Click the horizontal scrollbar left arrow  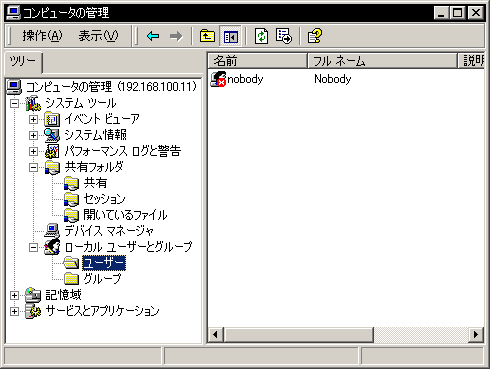pos(215,334)
